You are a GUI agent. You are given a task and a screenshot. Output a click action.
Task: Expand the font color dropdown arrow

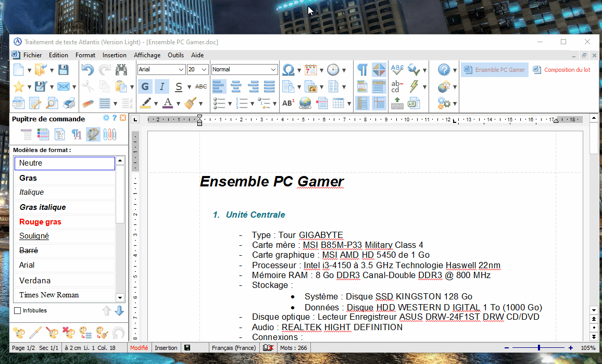click(x=178, y=104)
